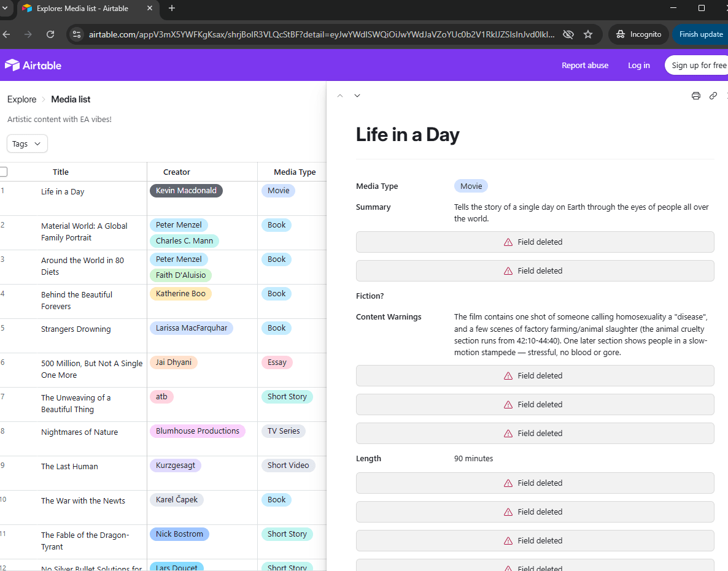This screenshot has height=571, width=728.
Task: Copy the record link using the link icon
Action: pyautogui.click(x=713, y=96)
